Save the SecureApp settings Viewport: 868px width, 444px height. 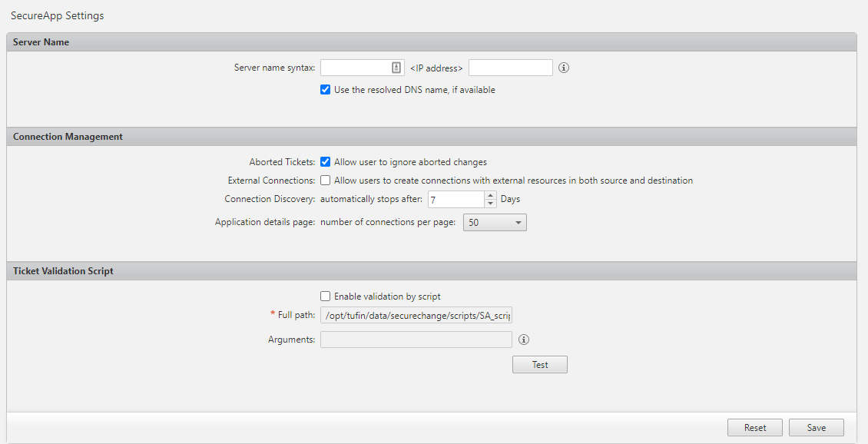point(816,428)
